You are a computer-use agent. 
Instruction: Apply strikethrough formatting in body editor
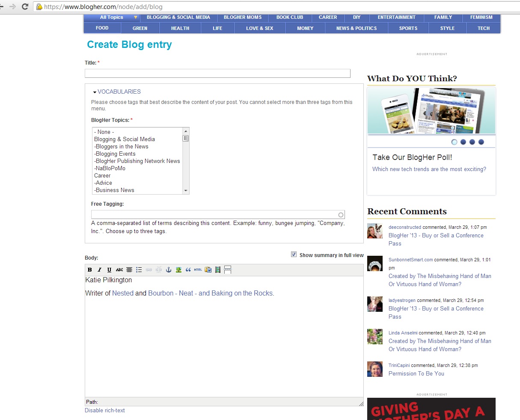pos(119,270)
